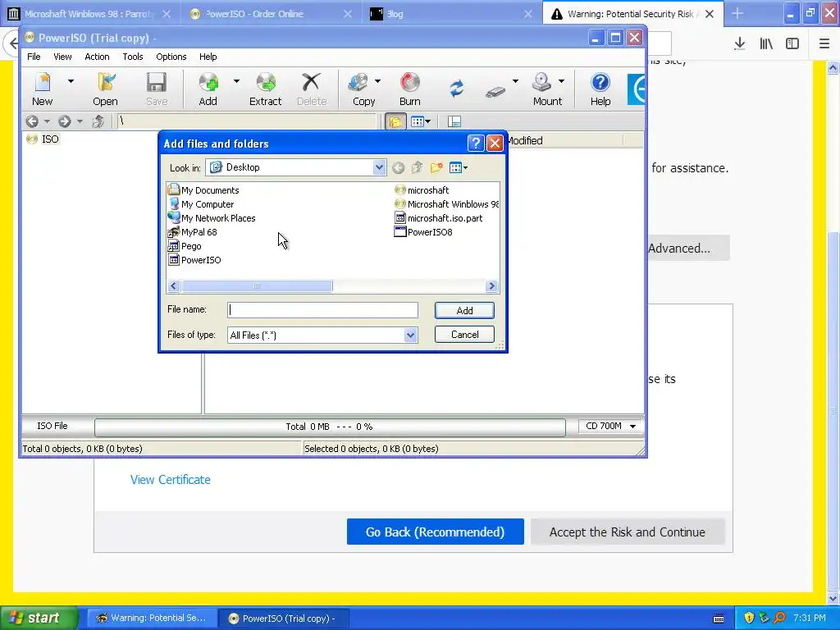Switch to Warning taskbar button for Firefox
840x630 pixels.
pyautogui.click(x=152, y=619)
